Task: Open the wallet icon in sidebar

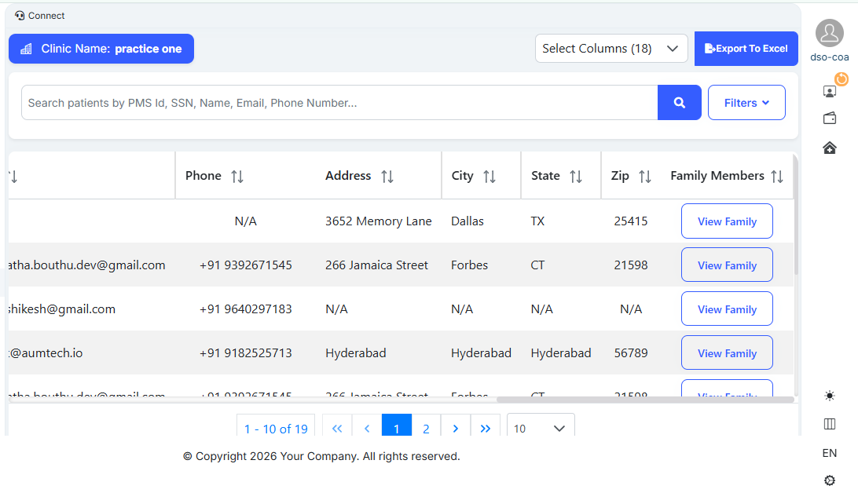Action: pos(829,119)
